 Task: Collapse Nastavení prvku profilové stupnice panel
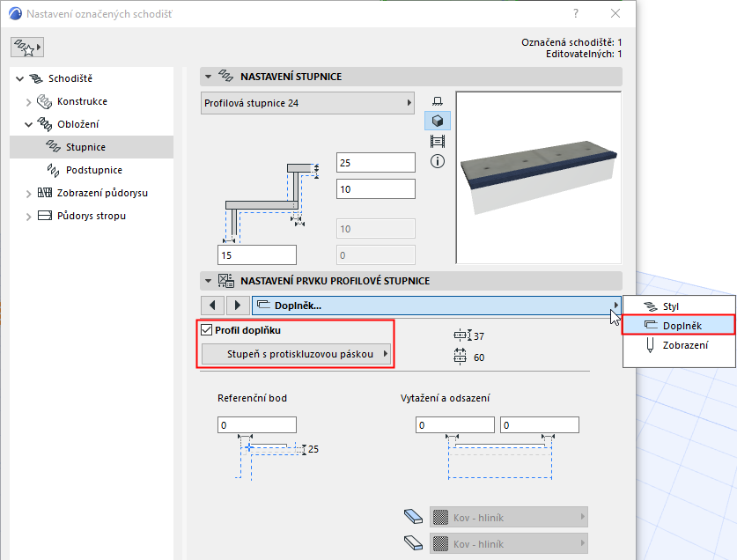(208, 281)
